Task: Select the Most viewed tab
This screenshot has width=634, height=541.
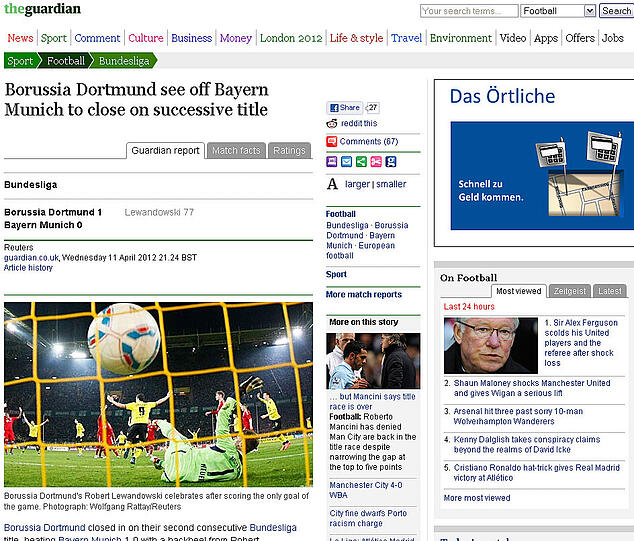Action: click(519, 291)
